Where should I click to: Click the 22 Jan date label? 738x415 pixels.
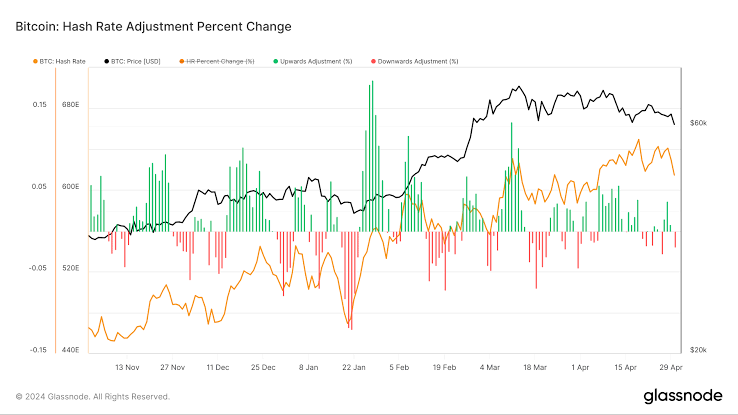click(x=354, y=367)
